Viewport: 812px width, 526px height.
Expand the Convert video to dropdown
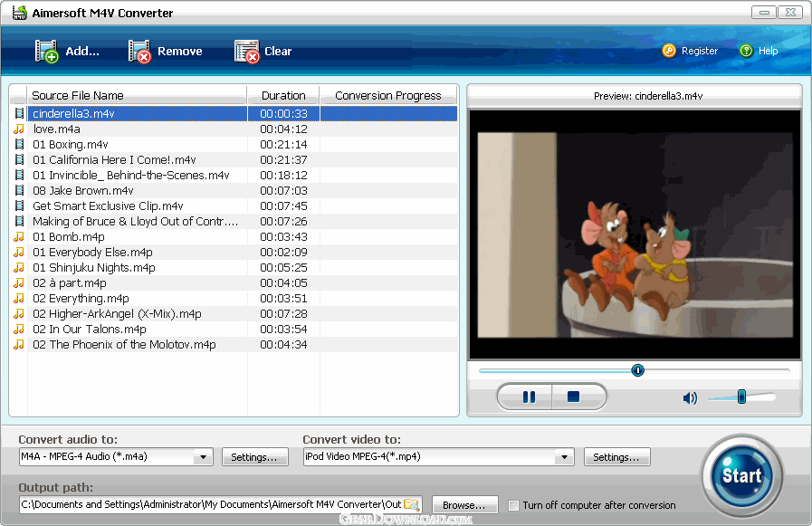coord(564,457)
